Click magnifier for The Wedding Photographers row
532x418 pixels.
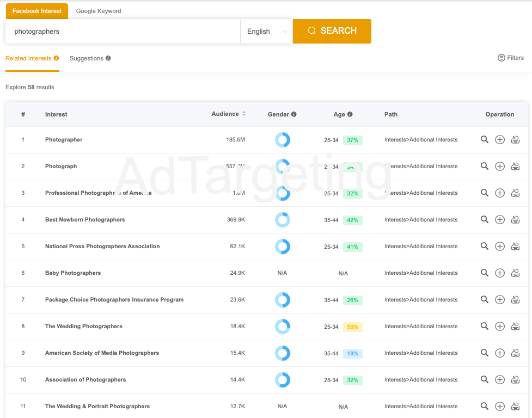(485, 326)
